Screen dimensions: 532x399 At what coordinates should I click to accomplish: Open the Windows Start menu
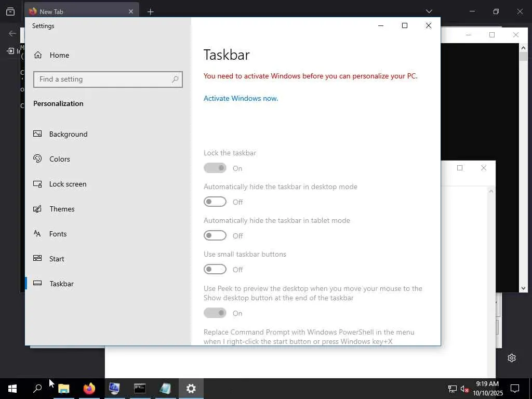coord(12,389)
